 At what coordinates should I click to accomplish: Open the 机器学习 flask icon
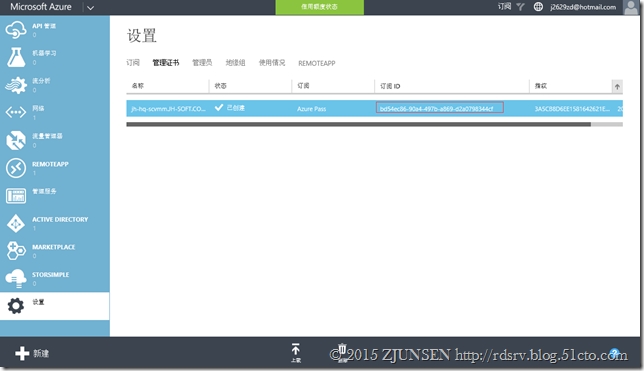[x=16, y=57]
